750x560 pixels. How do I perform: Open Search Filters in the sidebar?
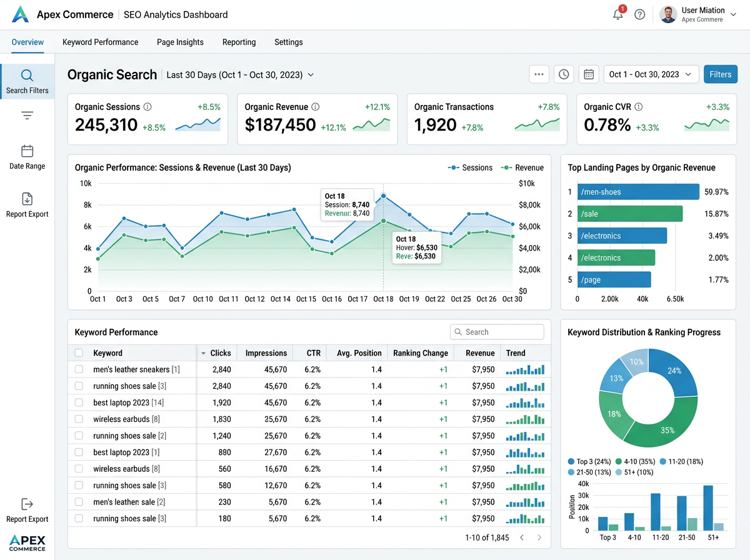[x=27, y=82]
